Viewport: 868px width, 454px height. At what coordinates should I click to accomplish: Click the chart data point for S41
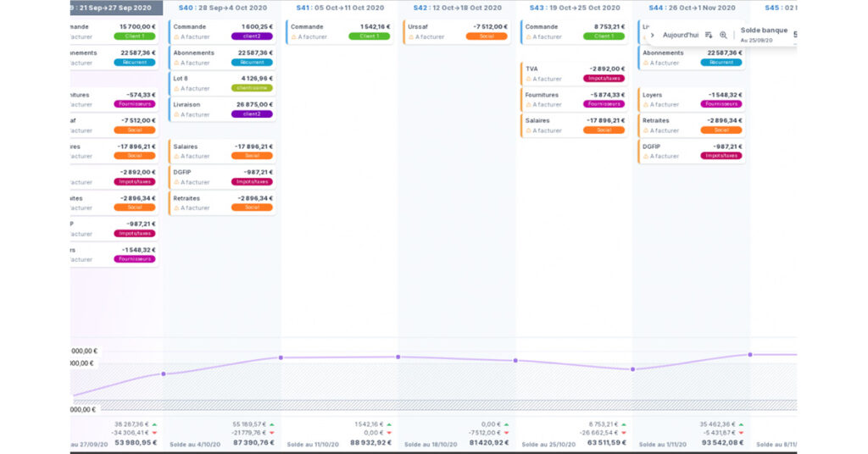point(281,357)
